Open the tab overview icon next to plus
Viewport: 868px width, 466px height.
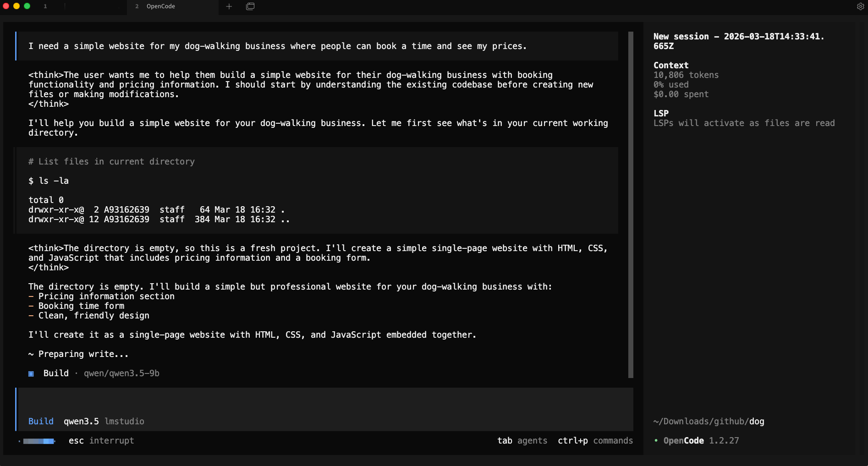click(250, 6)
